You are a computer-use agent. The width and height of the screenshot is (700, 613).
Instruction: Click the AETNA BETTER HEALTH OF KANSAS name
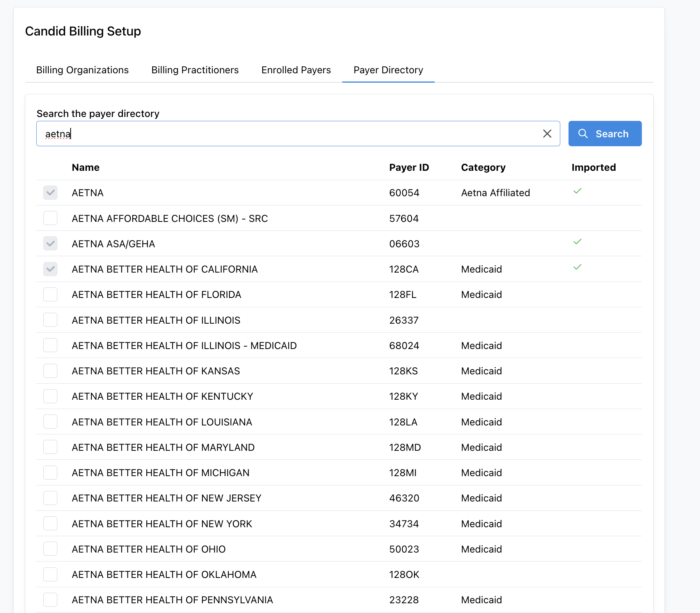156,371
